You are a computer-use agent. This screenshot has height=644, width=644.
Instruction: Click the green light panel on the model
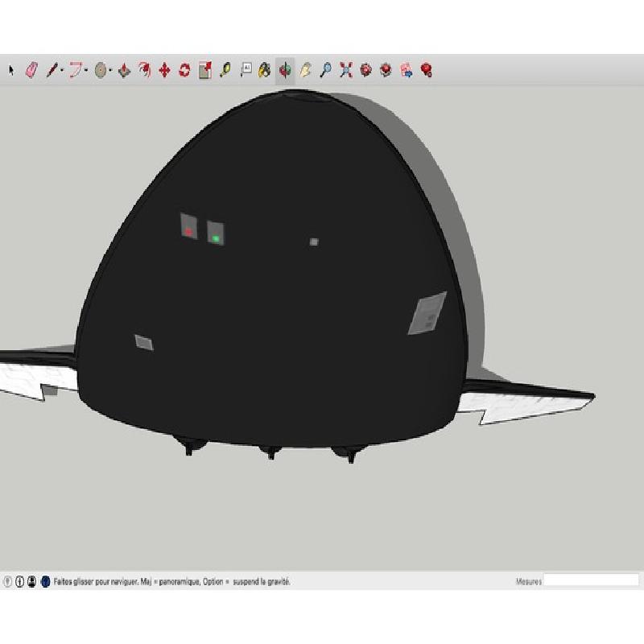(x=216, y=233)
